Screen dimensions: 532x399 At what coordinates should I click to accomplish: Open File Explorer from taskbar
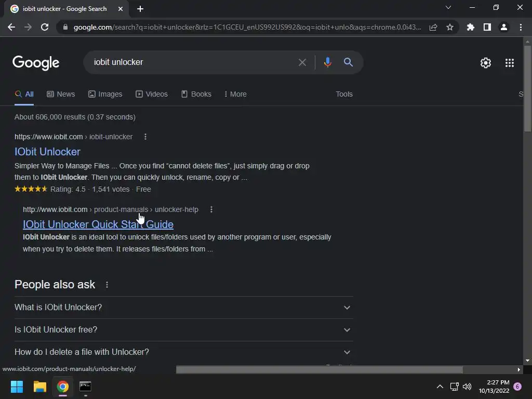pos(39,387)
